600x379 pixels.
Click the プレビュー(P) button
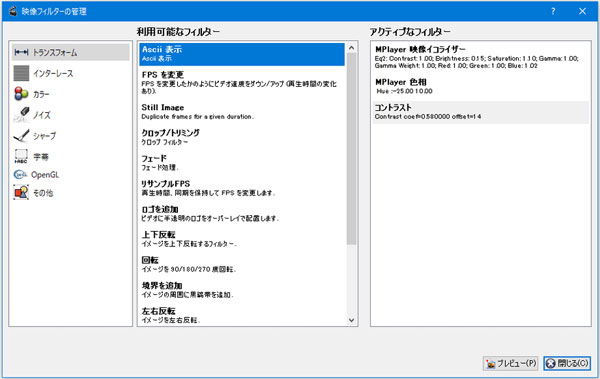point(510,363)
